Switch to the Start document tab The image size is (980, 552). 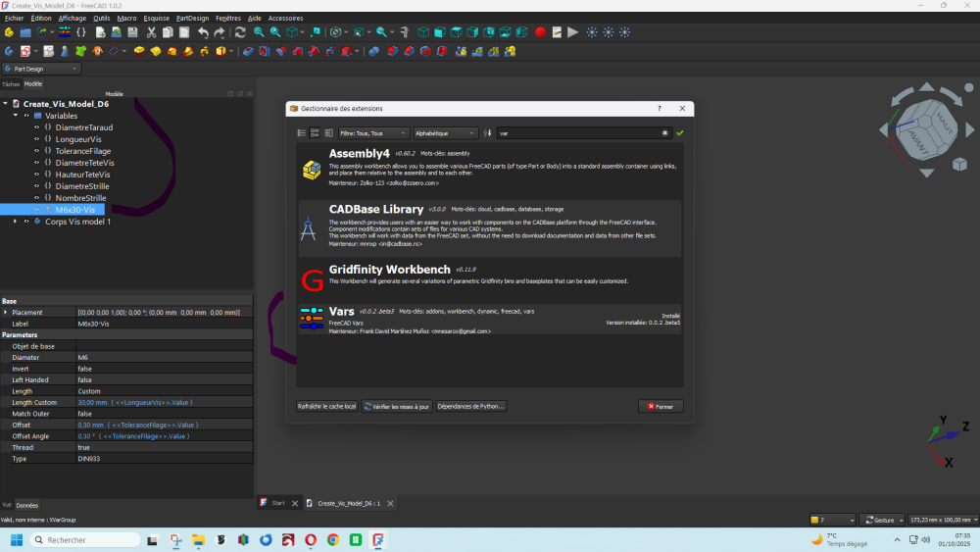pyautogui.click(x=278, y=503)
